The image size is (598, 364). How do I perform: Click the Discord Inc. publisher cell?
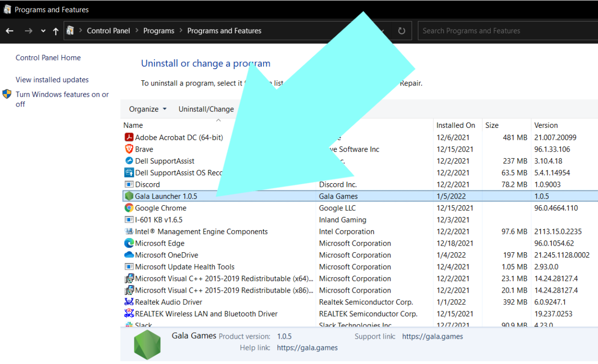coord(338,185)
